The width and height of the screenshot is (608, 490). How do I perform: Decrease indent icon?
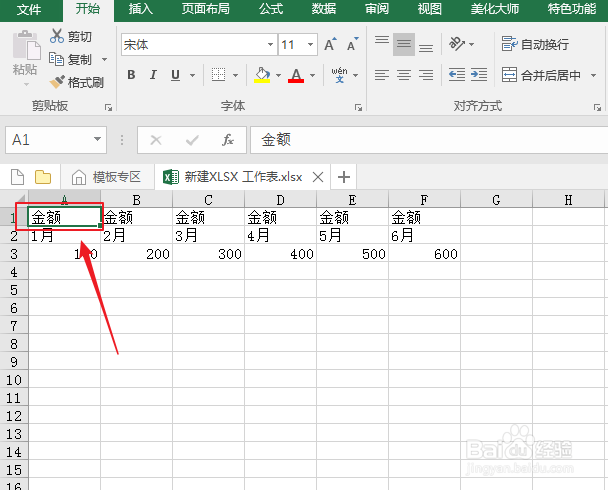tap(457, 74)
